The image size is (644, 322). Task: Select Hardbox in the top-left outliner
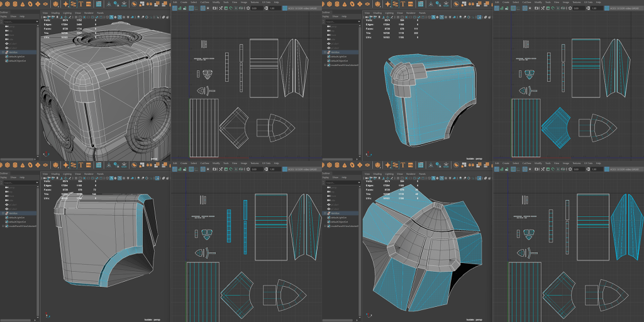pos(14,53)
